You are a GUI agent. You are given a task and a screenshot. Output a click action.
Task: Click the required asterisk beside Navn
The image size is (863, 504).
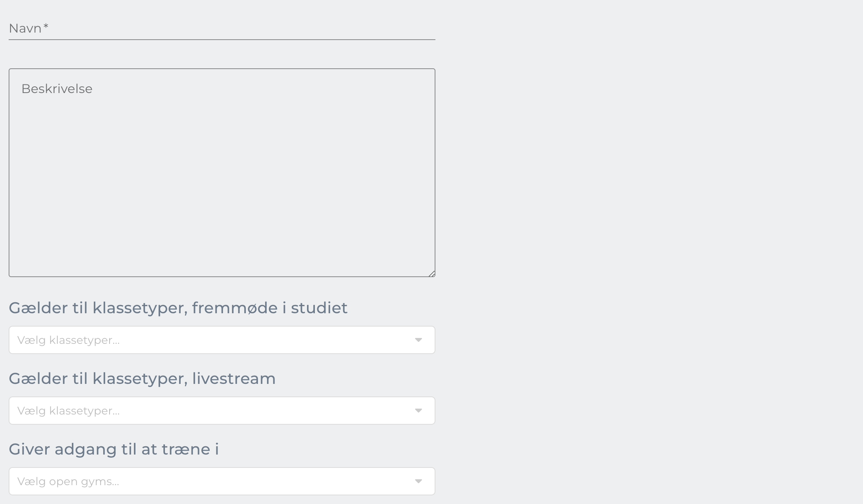[x=46, y=26]
